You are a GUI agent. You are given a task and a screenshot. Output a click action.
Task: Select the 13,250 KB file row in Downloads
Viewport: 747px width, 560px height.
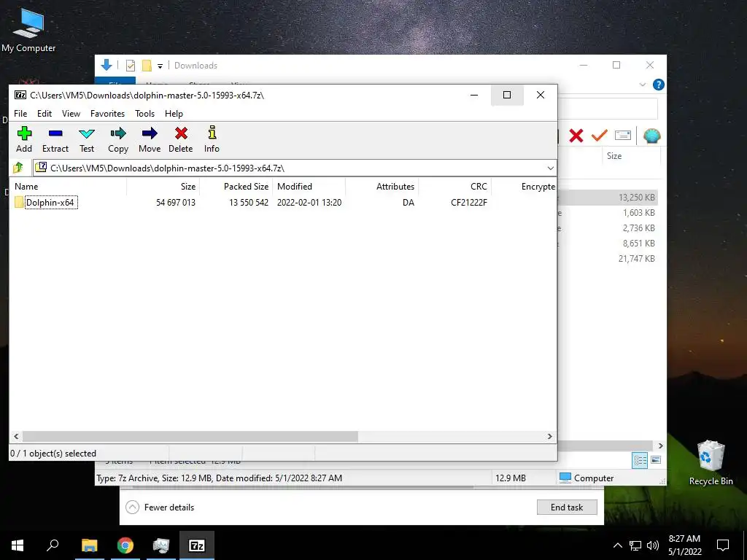[x=608, y=197]
